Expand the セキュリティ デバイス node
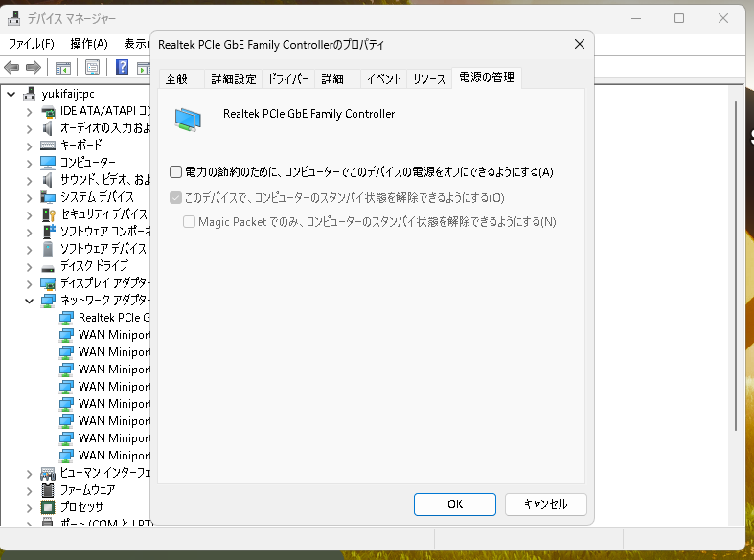 click(30, 215)
